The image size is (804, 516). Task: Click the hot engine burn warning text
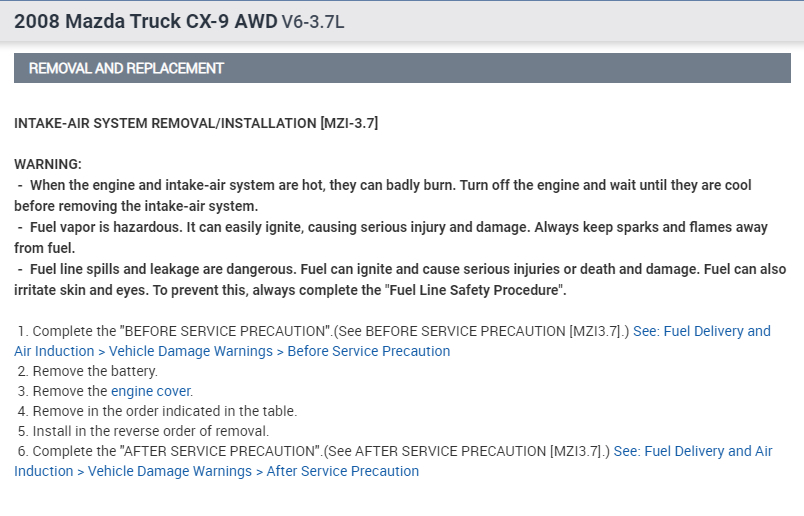tap(390, 185)
